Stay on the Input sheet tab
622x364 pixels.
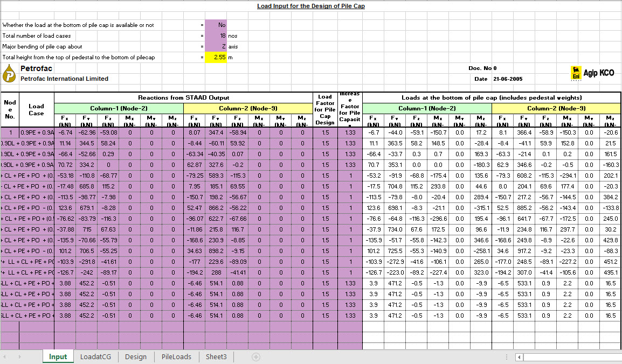58,356
